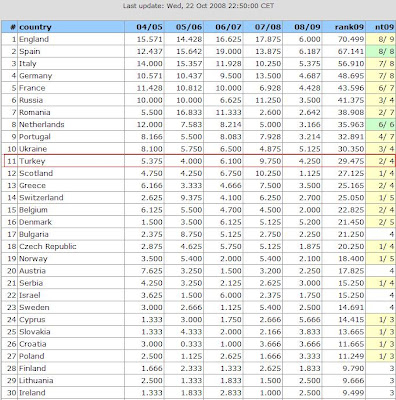This screenshot has height=400, width=396.
Task: Select the Portugal country name
Action: (35, 137)
